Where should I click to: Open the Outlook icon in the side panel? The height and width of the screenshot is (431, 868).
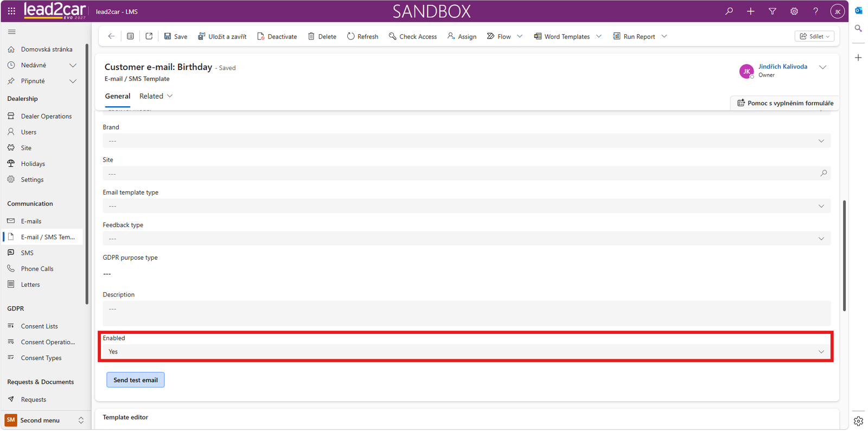coord(858,10)
